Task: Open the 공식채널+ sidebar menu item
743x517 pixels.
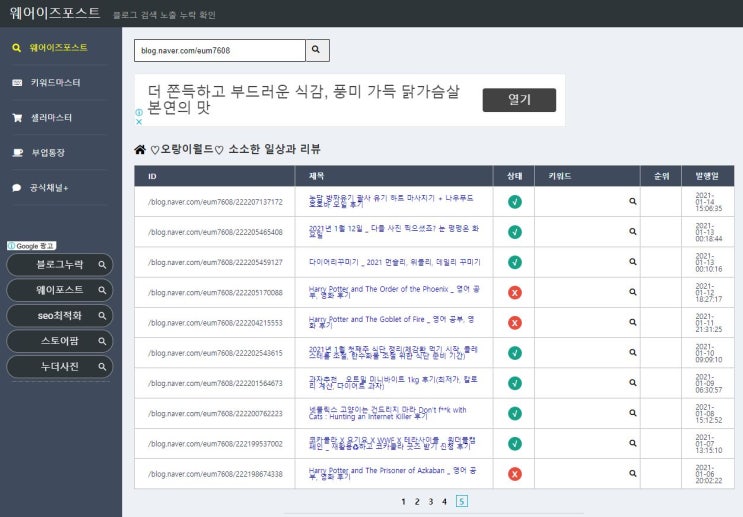Action: (49, 188)
